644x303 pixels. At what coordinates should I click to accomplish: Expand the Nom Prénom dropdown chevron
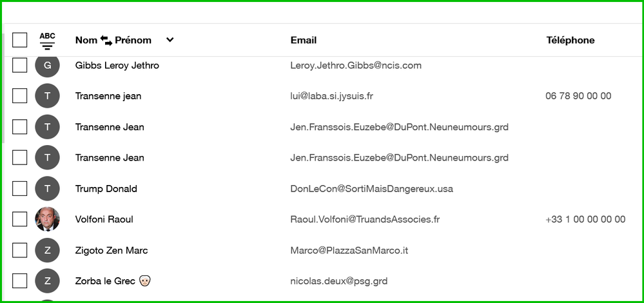pyautogui.click(x=170, y=40)
